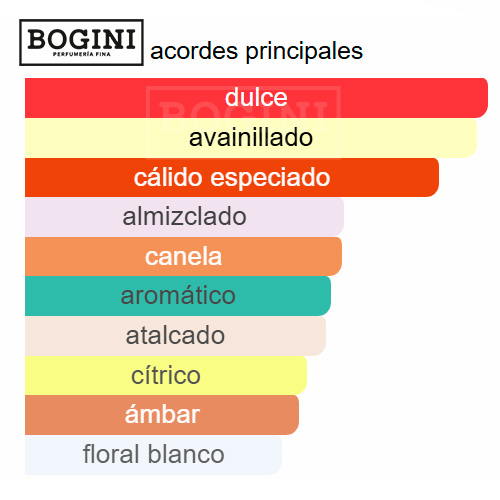This screenshot has height=500, width=500.
Task: Click the BOGINI logo
Action: click(x=81, y=42)
